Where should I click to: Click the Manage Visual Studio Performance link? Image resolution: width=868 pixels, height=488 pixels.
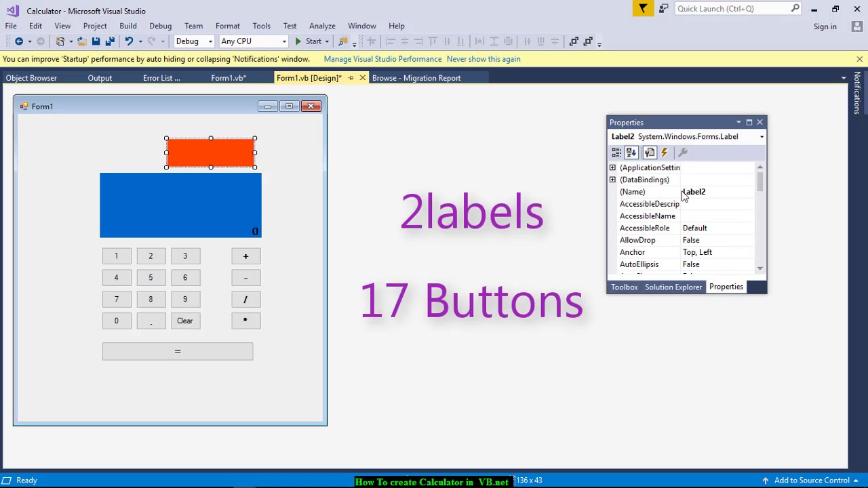click(382, 59)
